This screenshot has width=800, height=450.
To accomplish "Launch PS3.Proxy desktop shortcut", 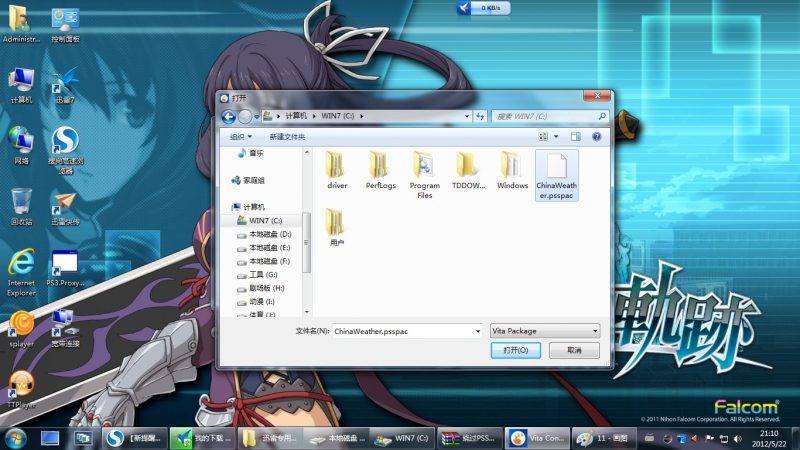I will (65, 268).
